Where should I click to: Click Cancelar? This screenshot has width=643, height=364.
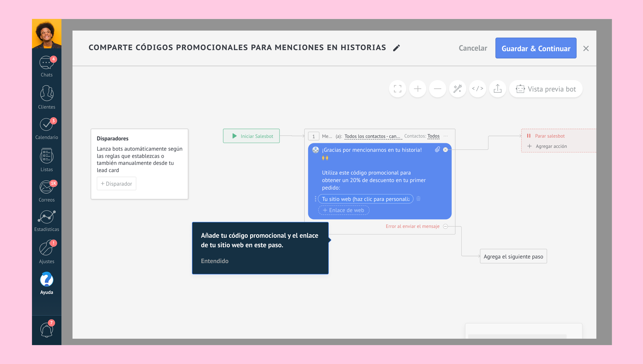pyautogui.click(x=473, y=48)
